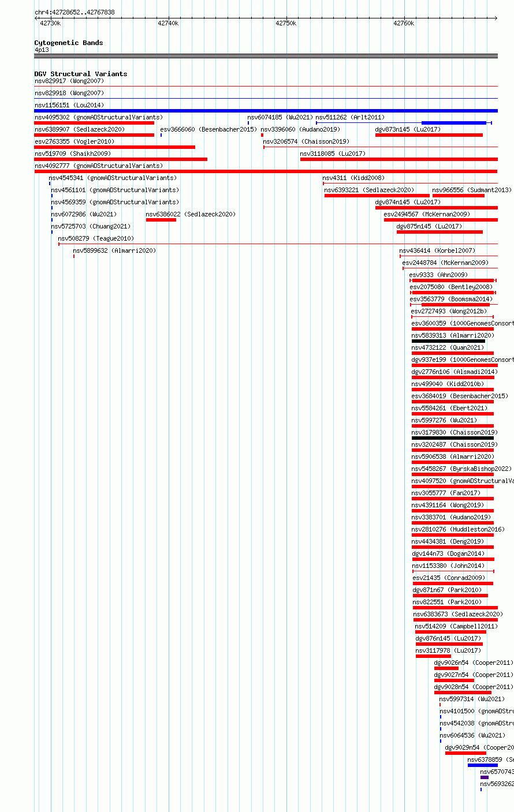Select the black nsv3179830 (Chaisson2019) bar
The height and width of the screenshot is (812, 514).
(x=453, y=438)
